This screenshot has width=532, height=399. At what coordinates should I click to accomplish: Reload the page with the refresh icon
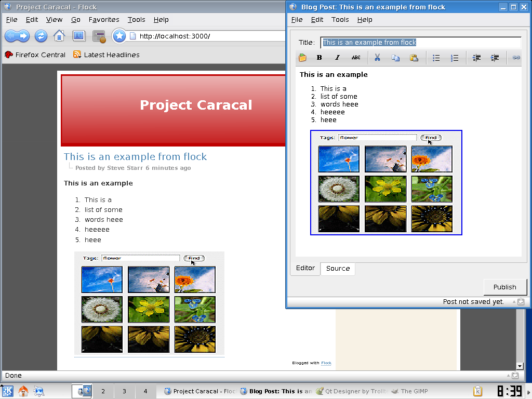point(41,36)
